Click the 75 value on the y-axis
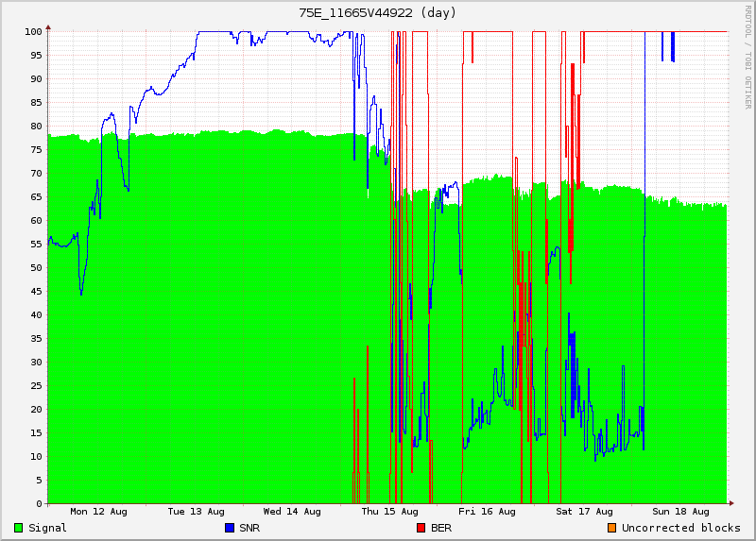This screenshot has height=541, width=756. (36, 150)
